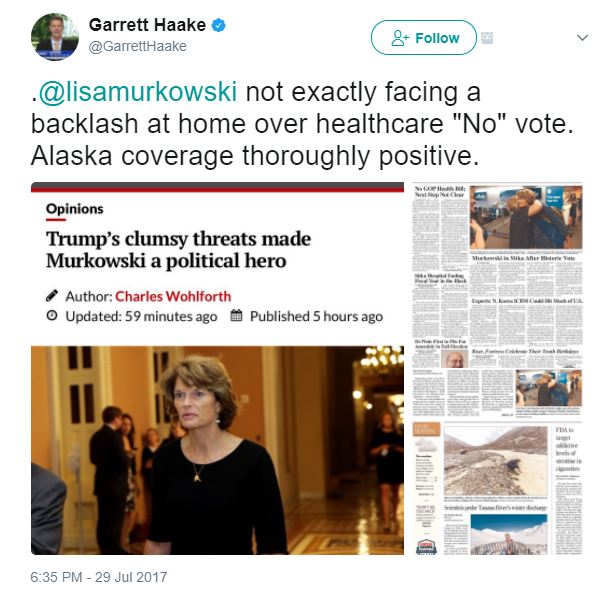616x596 pixels.
Task: Click the add-person icon inside Follow button
Action: (400, 38)
